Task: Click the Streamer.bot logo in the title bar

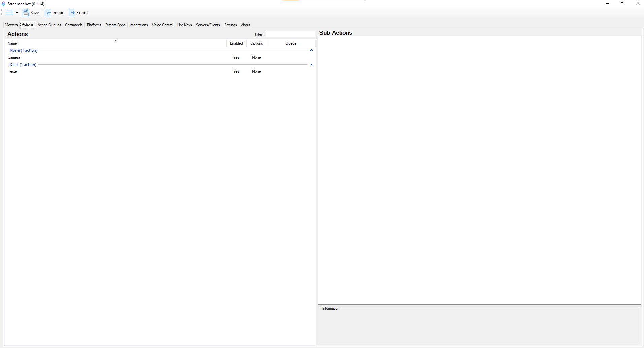Action: click(3, 4)
